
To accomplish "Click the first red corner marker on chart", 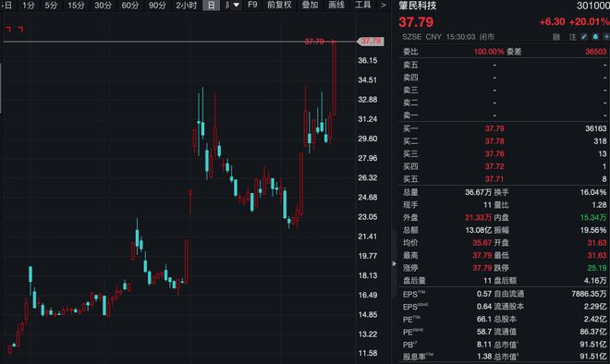I will pyautogui.click(x=8, y=30).
